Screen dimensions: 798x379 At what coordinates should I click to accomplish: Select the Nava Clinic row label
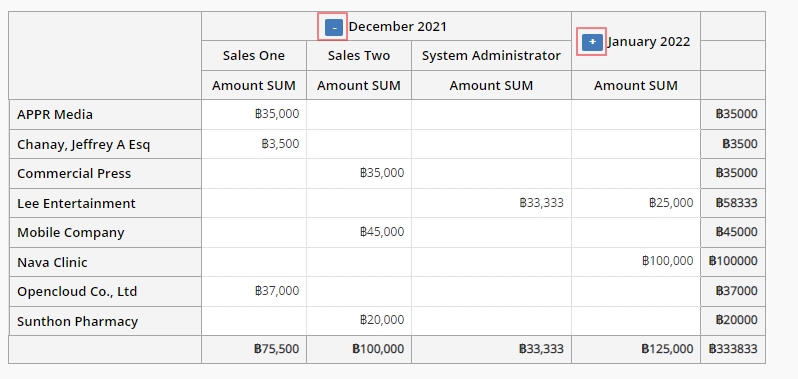[x=105, y=263]
